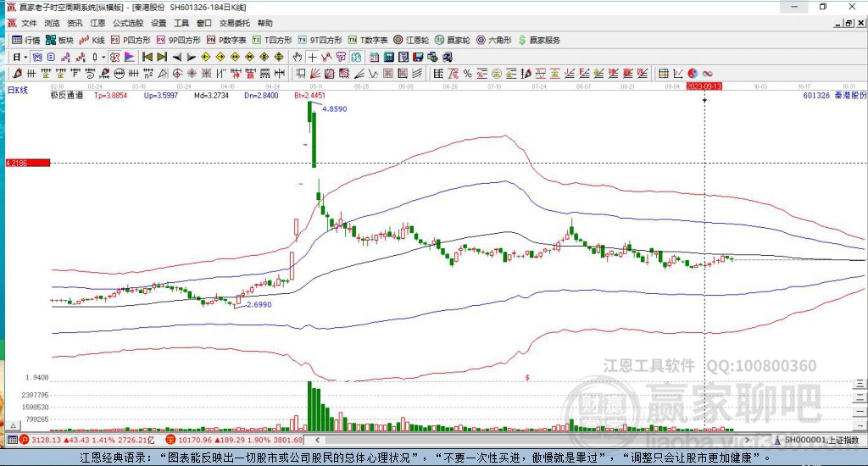Click the last yellow diamond icon

[278, 57]
